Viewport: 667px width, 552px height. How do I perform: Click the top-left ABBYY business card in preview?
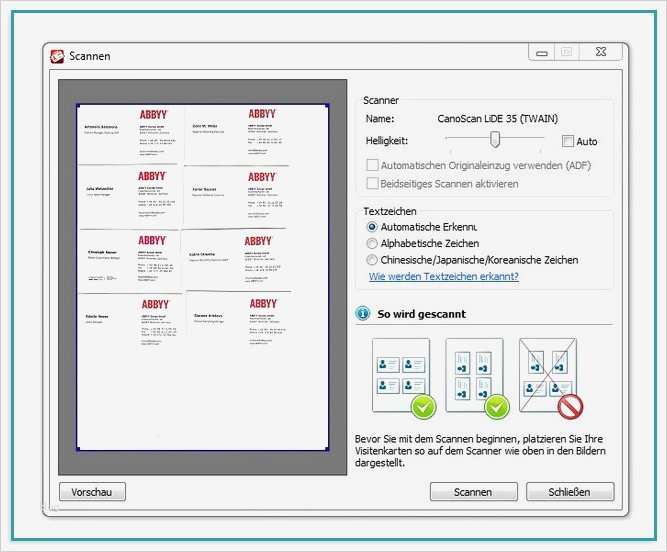coord(130,135)
